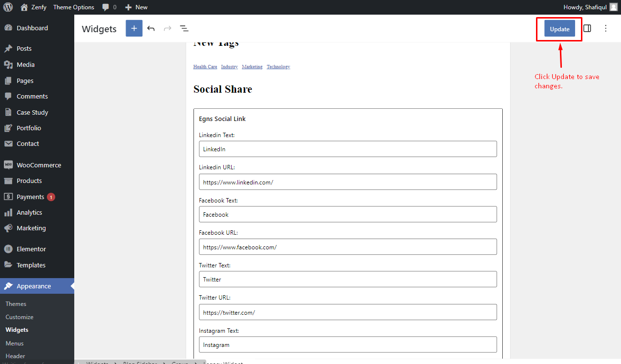
Task: Click the Twitter Text input field
Action: point(348,279)
